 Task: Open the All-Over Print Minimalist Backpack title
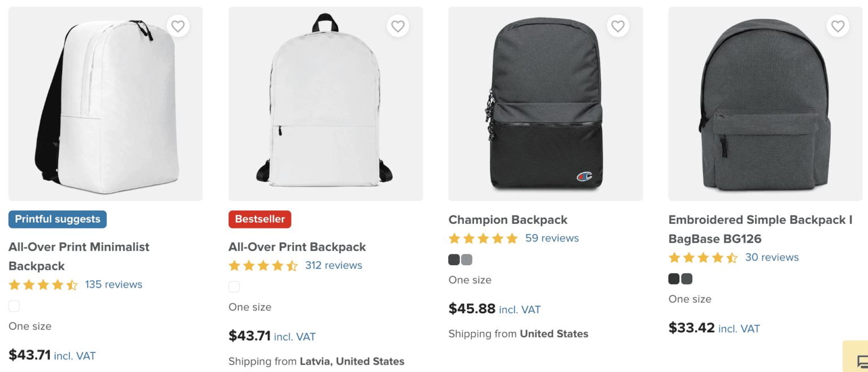tap(79, 256)
